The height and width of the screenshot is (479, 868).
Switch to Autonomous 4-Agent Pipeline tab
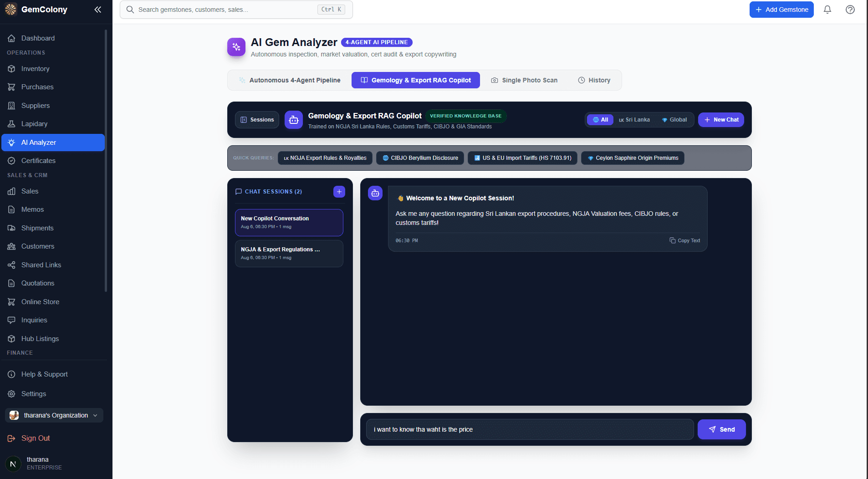(x=290, y=80)
